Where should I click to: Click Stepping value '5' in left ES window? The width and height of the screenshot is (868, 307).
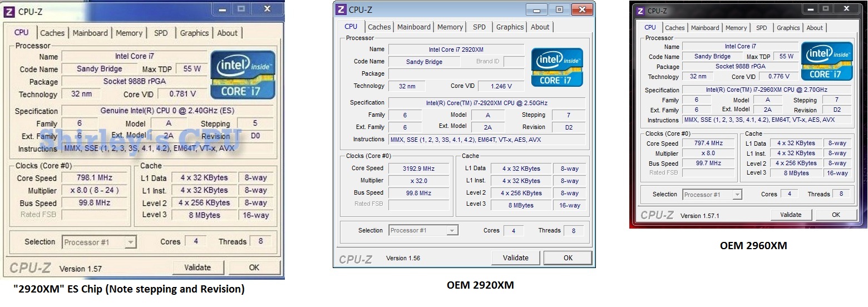tap(255, 123)
